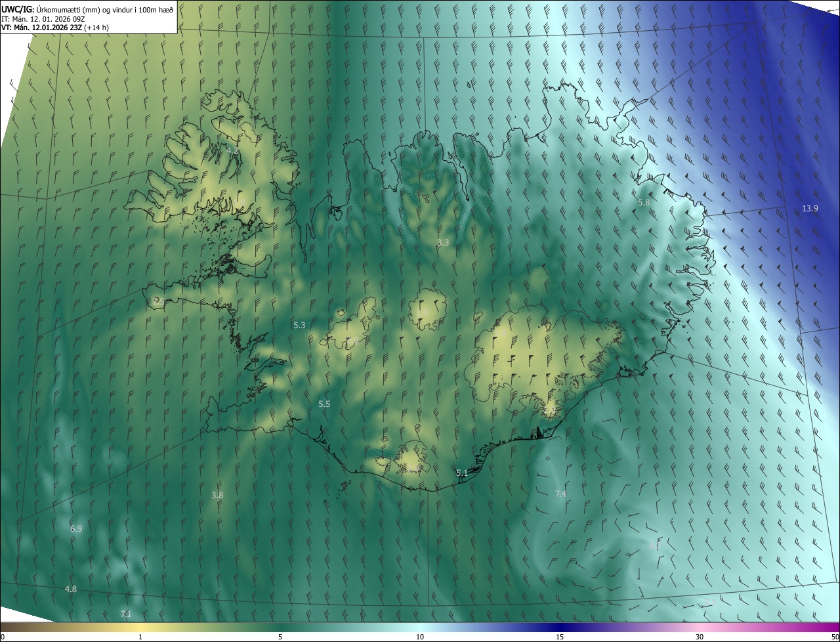Click the 1 label on the colour scale
The image size is (840, 642).
tap(140, 637)
